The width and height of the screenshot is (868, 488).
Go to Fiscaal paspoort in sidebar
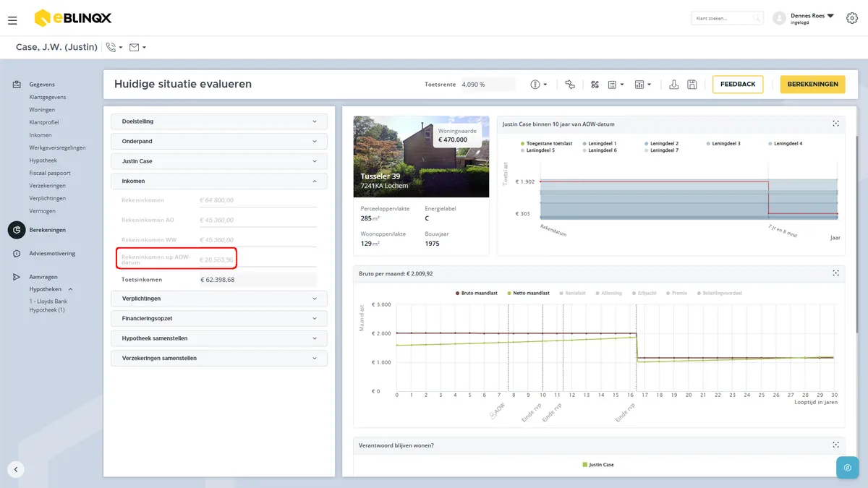coord(50,173)
